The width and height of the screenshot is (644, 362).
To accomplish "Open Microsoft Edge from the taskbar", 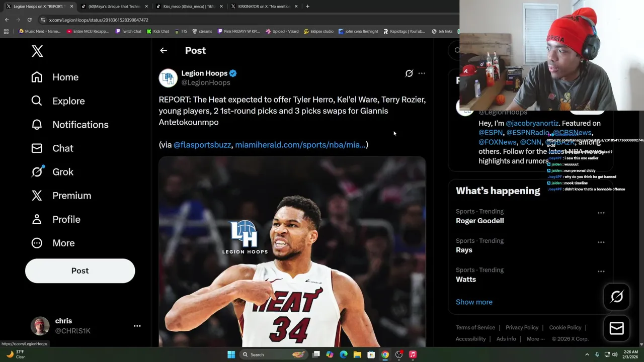I will pyautogui.click(x=344, y=354).
